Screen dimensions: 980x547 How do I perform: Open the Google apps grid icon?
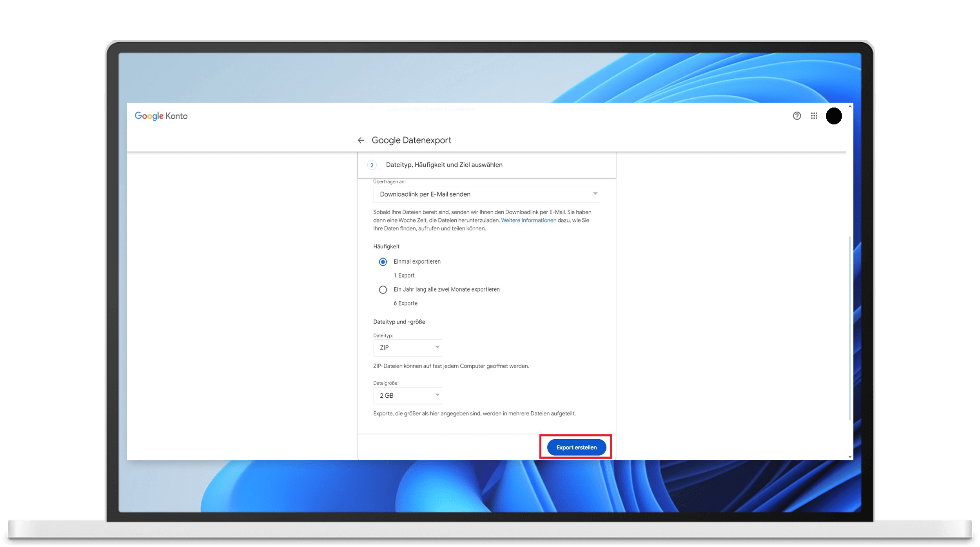coord(814,116)
